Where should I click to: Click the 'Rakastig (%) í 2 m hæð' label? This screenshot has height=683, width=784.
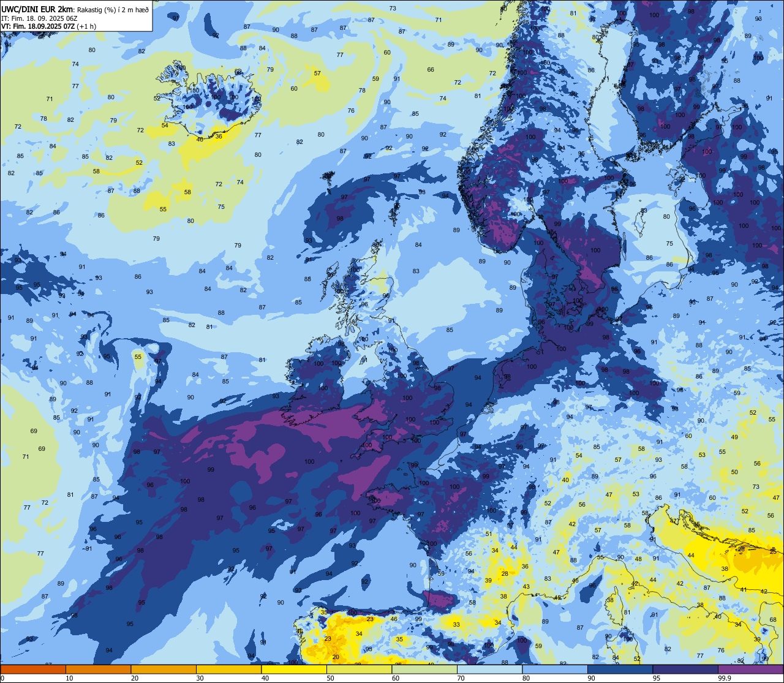(x=113, y=10)
